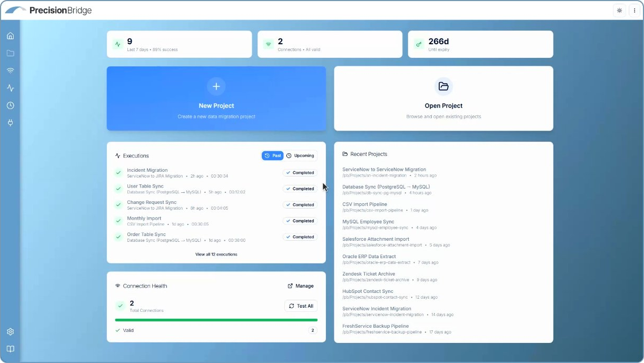Click the PrecisionBridge logo
644x363 pixels.
pyautogui.click(x=48, y=11)
